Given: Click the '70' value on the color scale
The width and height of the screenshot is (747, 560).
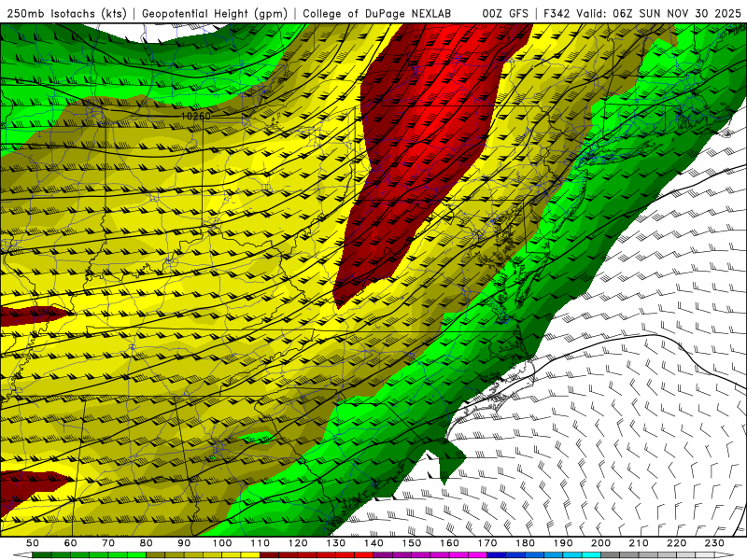Looking at the screenshot, I should pos(108,543).
